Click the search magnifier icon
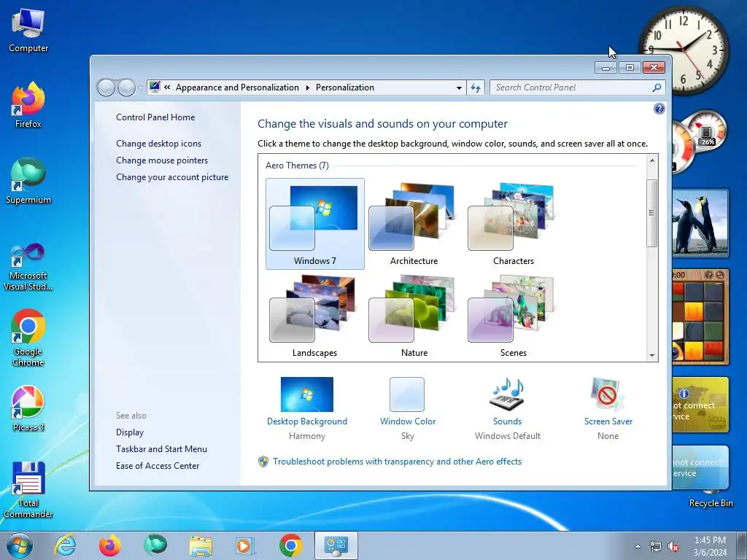 (x=657, y=87)
